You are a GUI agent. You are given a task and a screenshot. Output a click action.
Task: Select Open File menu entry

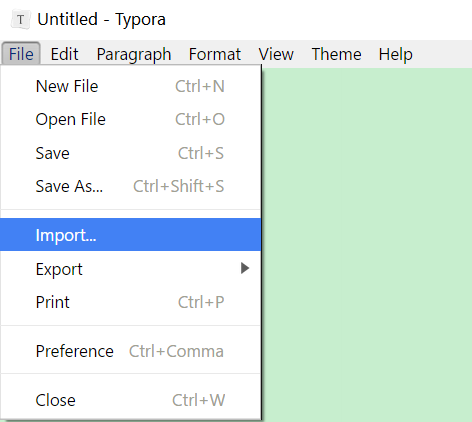point(130,119)
